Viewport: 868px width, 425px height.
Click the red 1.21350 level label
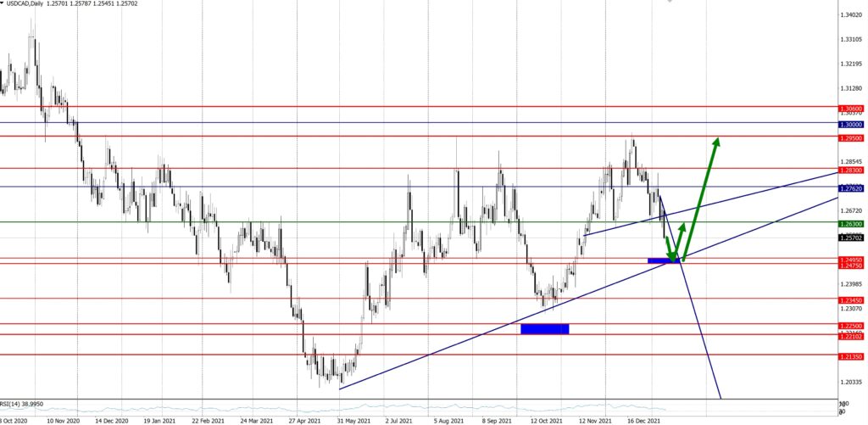click(850, 357)
